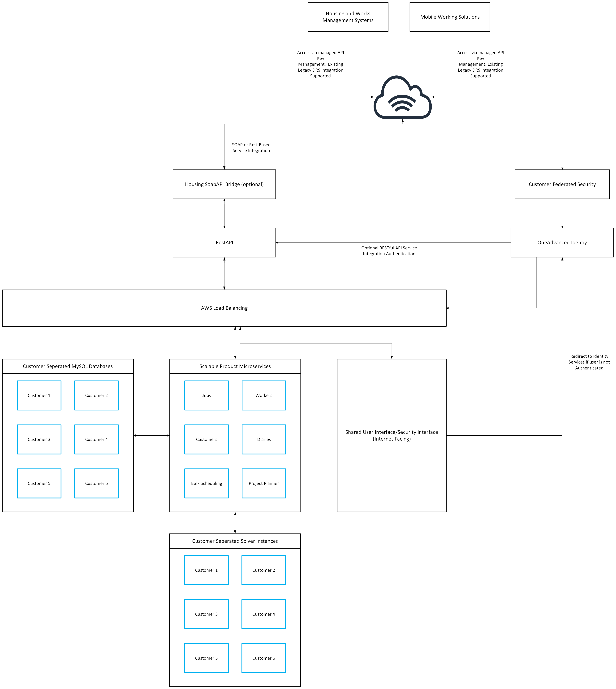
Task: Click the Customer Federated Security box
Action: 562,184
